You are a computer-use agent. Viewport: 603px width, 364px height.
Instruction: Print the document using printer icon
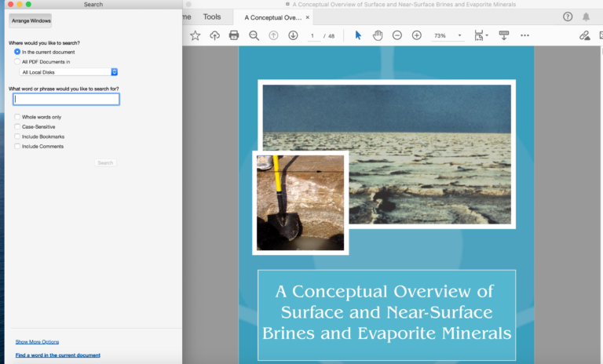(x=234, y=35)
